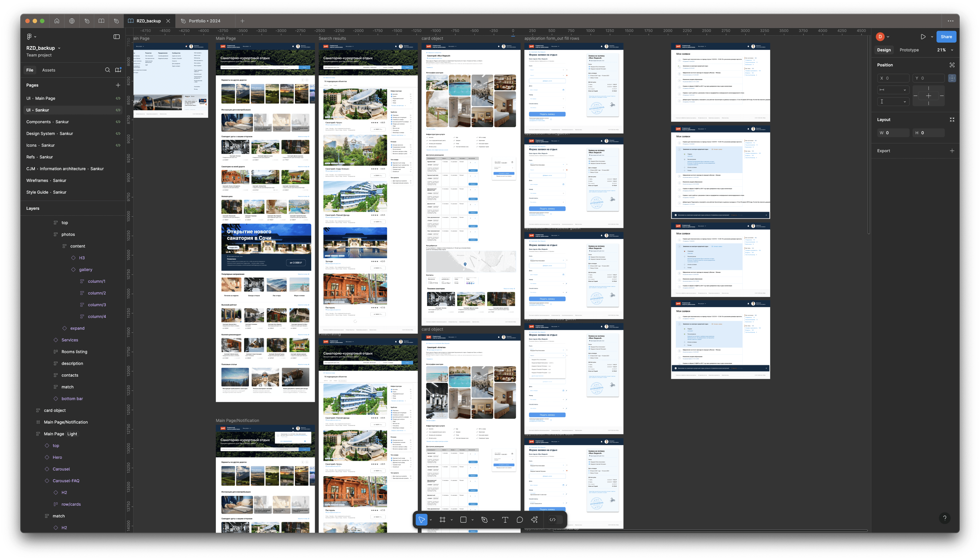The height and width of the screenshot is (560, 980).
Task: Click the blue Share button
Action: pyautogui.click(x=946, y=36)
